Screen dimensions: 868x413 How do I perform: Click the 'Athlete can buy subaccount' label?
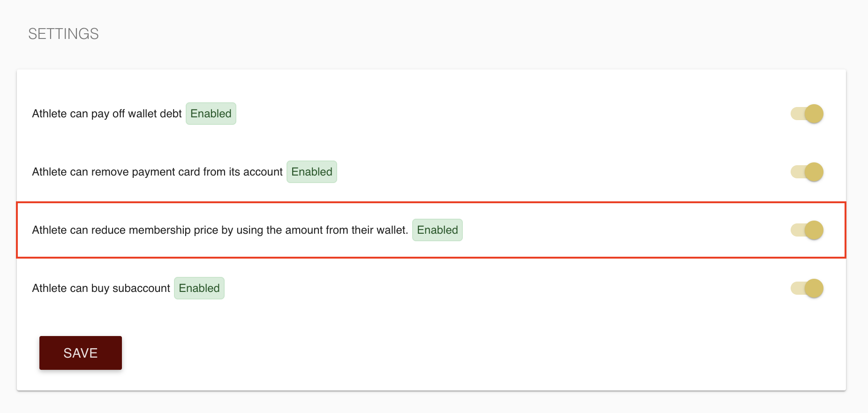coord(101,288)
